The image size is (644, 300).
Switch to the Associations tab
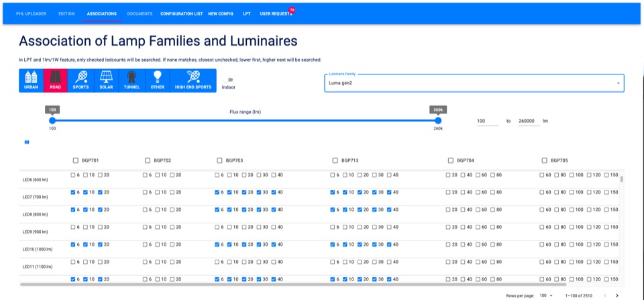[x=102, y=13]
